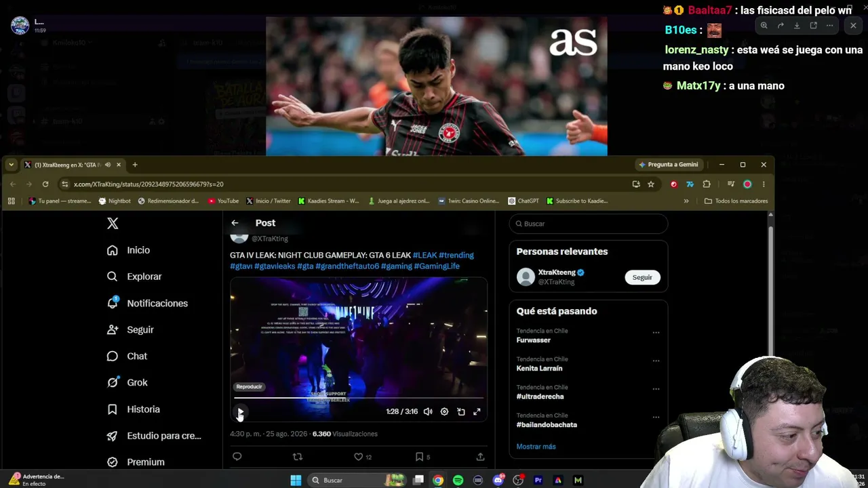Open Explorar in the X sidebar
868x488 pixels.
pos(134,277)
